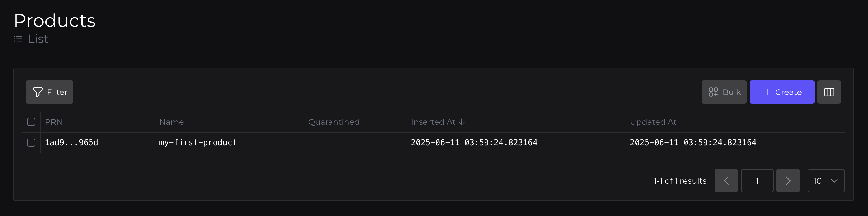Click the plus icon on Create
The image size is (868, 216).
point(767,92)
